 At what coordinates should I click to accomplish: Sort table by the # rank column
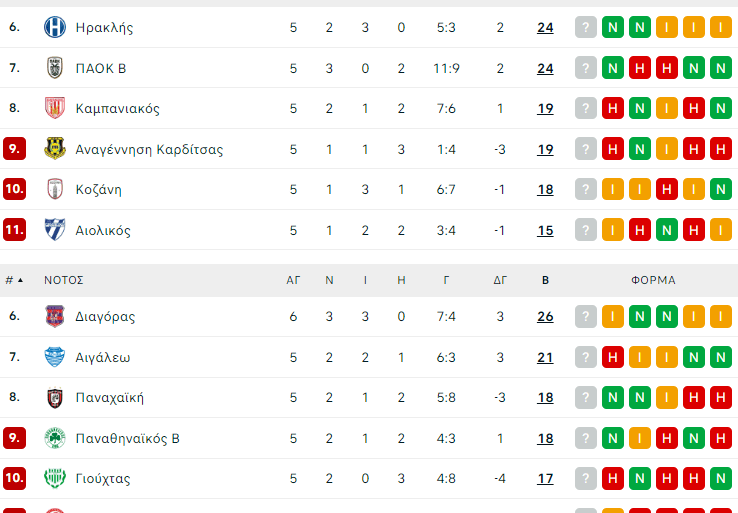point(13,280)
